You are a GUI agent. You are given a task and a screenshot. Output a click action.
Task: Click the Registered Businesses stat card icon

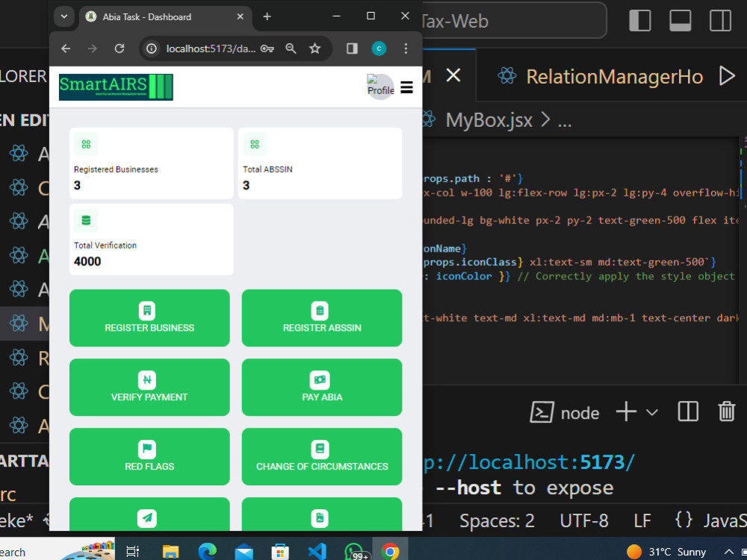pyautogui.click(x=86, y=144)
